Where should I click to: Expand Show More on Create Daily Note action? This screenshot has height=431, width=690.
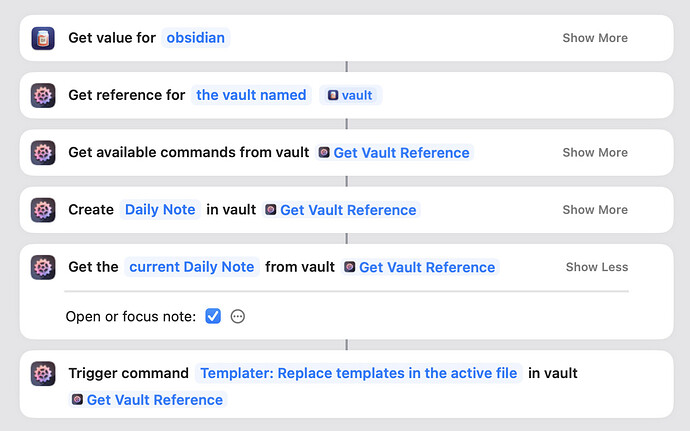coord(595,210)
